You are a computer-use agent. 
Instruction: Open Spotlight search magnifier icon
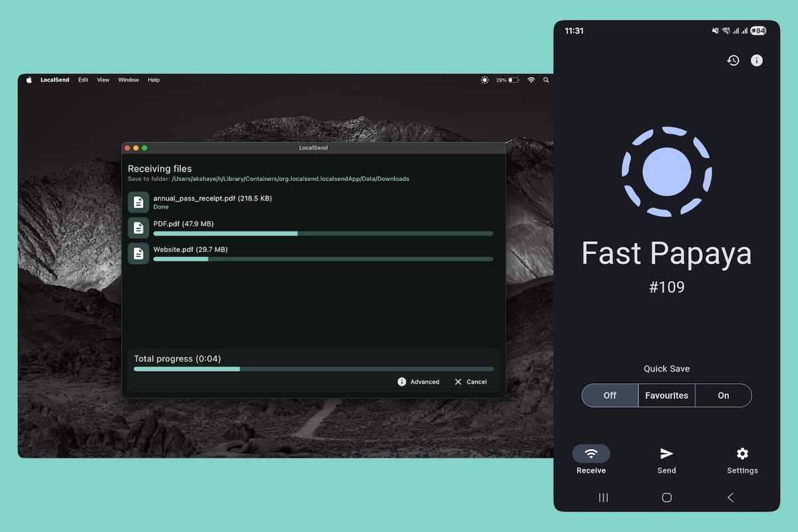[546, 80]
